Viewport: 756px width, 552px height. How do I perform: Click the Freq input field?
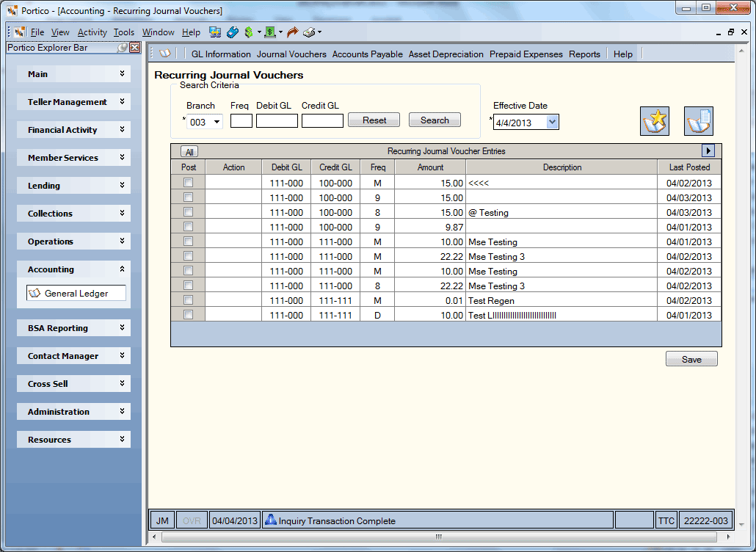[241, 120]
